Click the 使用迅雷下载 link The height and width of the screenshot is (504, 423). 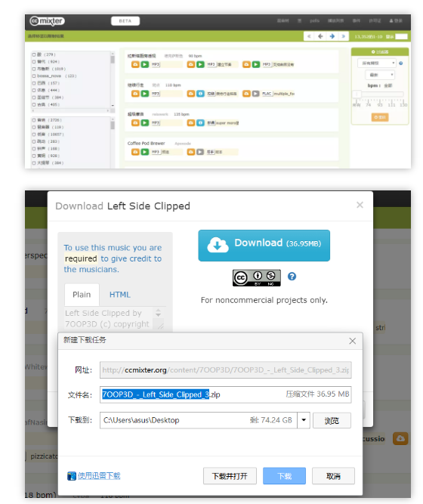point(99,476)
